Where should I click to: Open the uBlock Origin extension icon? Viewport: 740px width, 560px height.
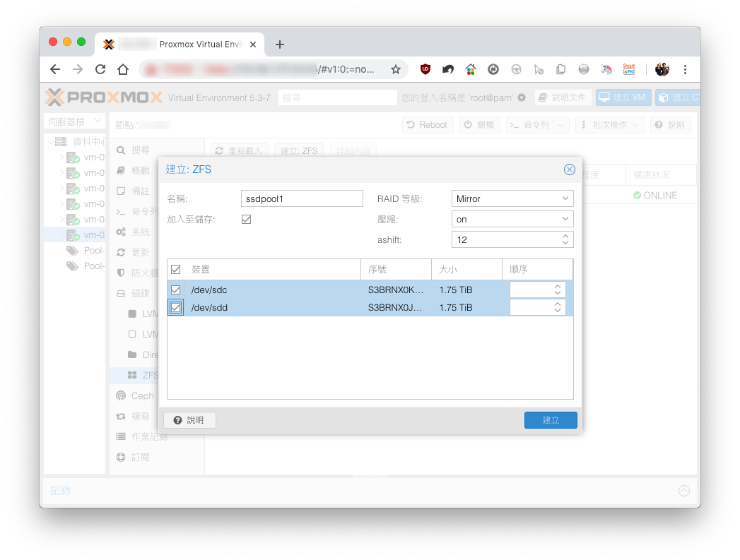[x=425, y=69]
